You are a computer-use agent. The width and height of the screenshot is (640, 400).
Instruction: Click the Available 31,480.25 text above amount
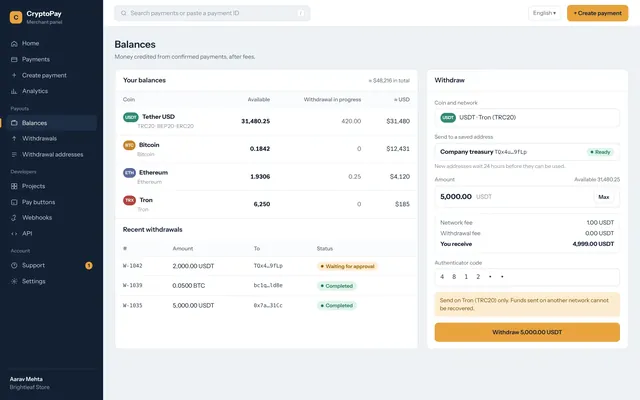pos(597,180)
